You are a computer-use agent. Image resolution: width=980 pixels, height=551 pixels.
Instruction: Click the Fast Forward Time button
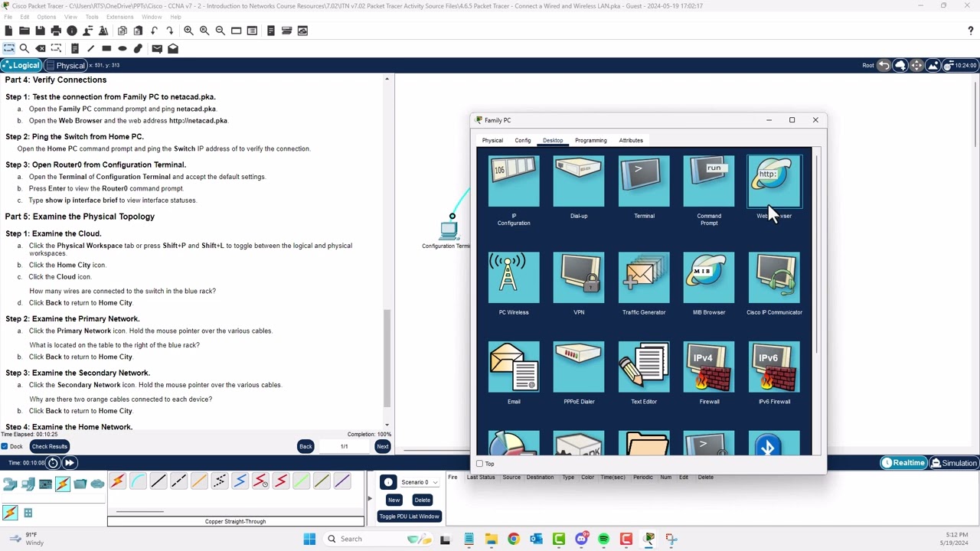click(69, 462)
